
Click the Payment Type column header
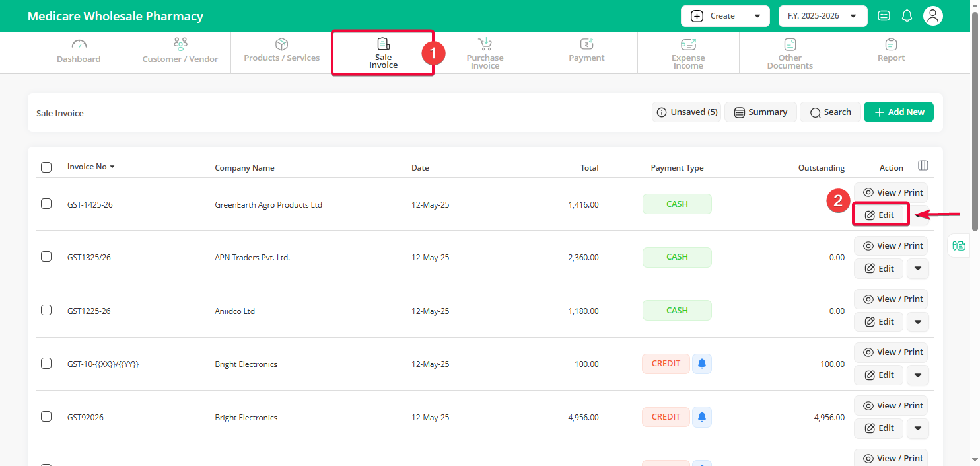pyautogui.click(x=677, y=168)
